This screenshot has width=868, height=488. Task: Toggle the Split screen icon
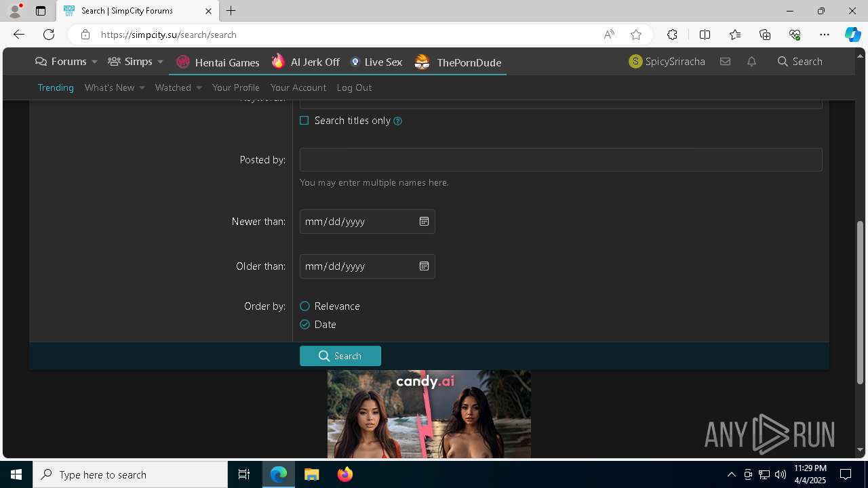click(x=705, y=35)
